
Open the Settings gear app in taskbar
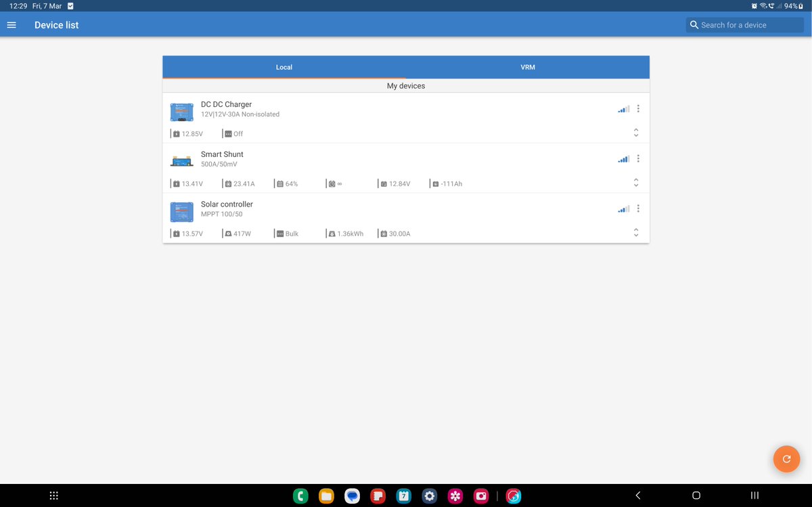point(429,496)
